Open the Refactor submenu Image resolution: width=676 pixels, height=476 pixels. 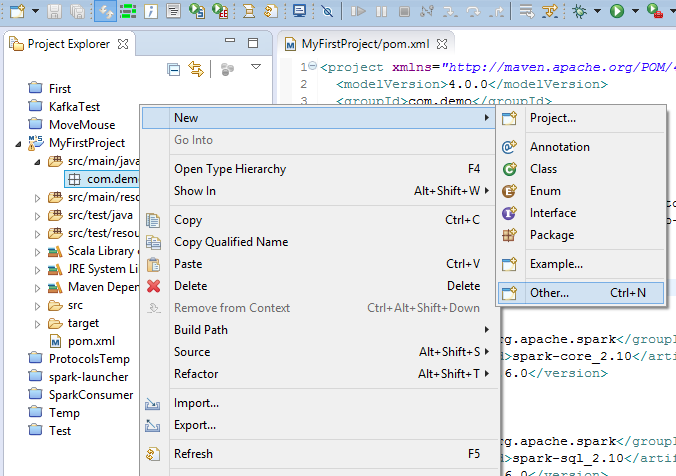(x=319, y=374)
